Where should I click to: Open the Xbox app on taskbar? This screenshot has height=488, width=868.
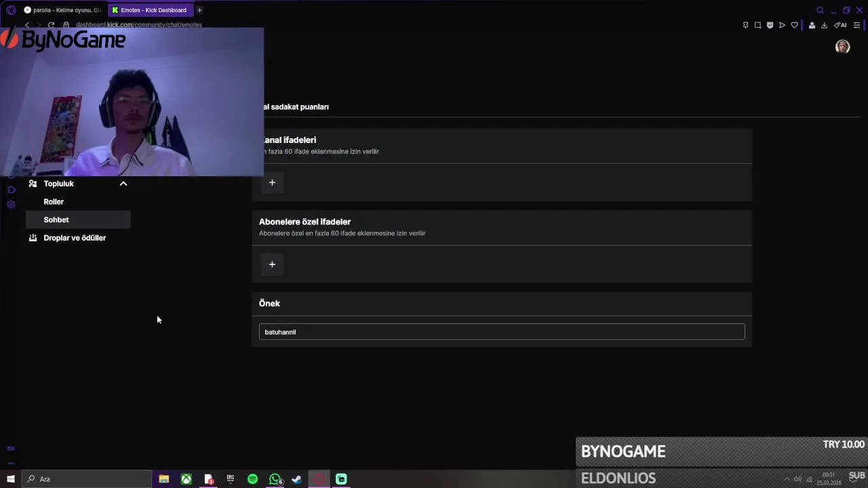(x=186, y=479)
